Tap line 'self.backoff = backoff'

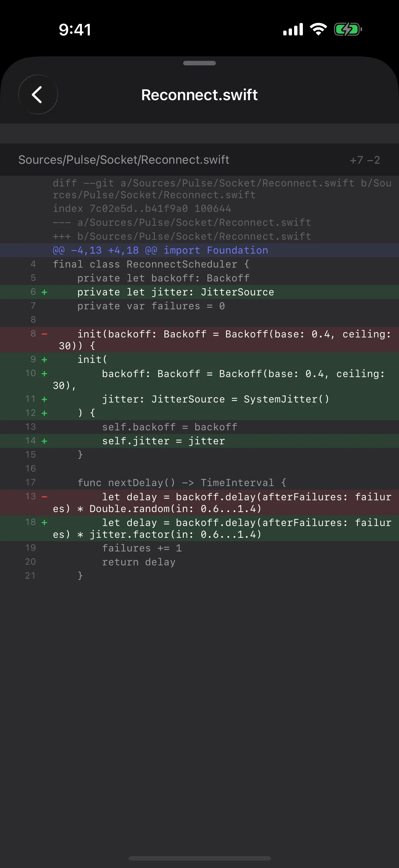tap(199, 427)
